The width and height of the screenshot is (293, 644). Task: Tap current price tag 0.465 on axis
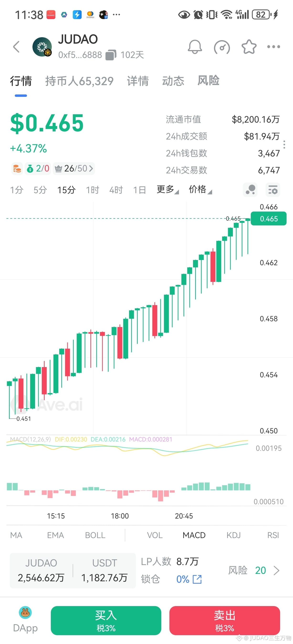(268, 219)
